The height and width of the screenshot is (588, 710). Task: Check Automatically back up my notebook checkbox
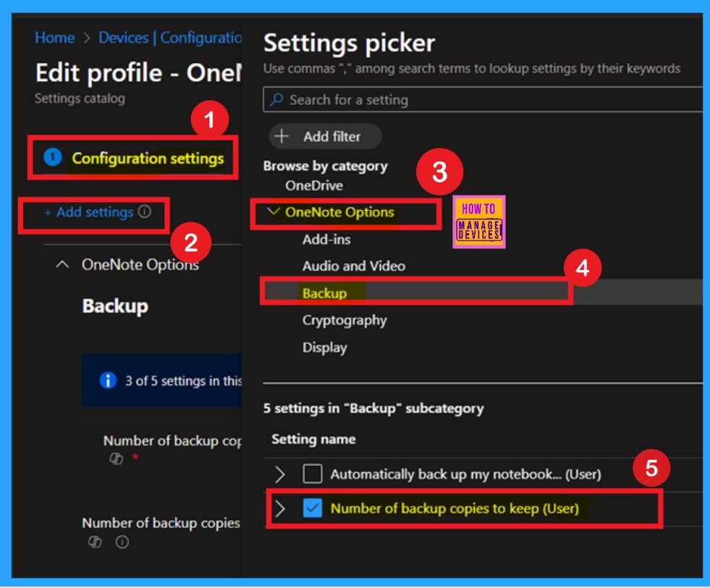(313, 474)
